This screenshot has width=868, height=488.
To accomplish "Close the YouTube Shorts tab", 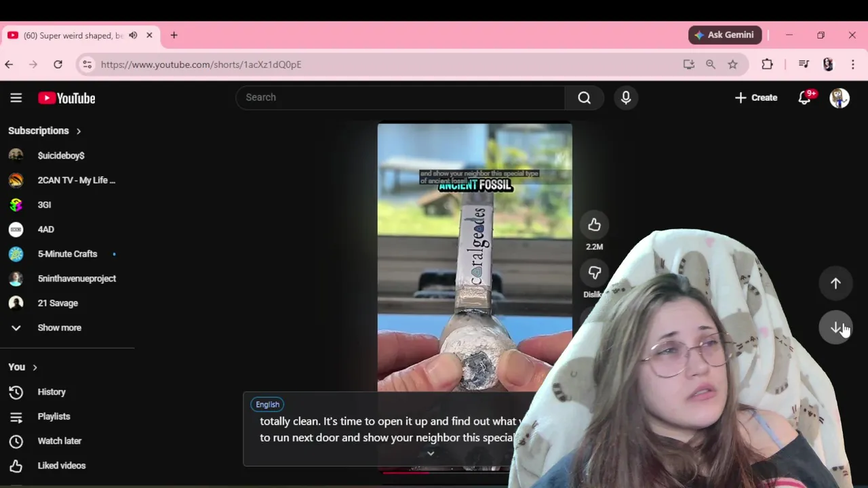I will (149, 35).
